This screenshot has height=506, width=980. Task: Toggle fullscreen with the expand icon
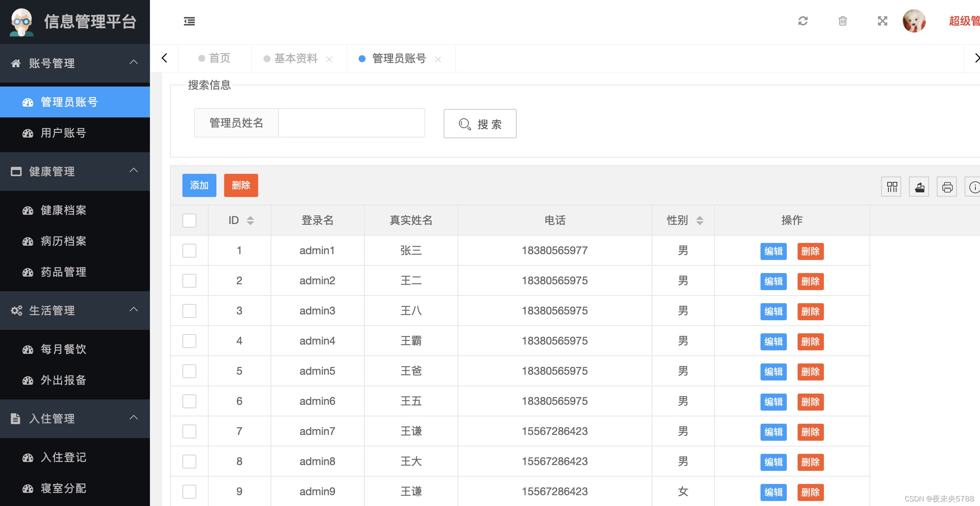882,21
